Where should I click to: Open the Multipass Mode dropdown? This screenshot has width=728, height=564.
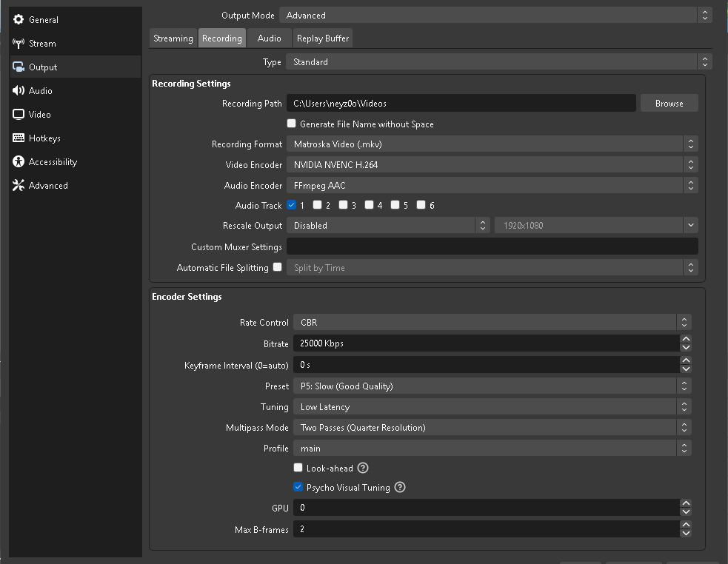tap(492, 428)
